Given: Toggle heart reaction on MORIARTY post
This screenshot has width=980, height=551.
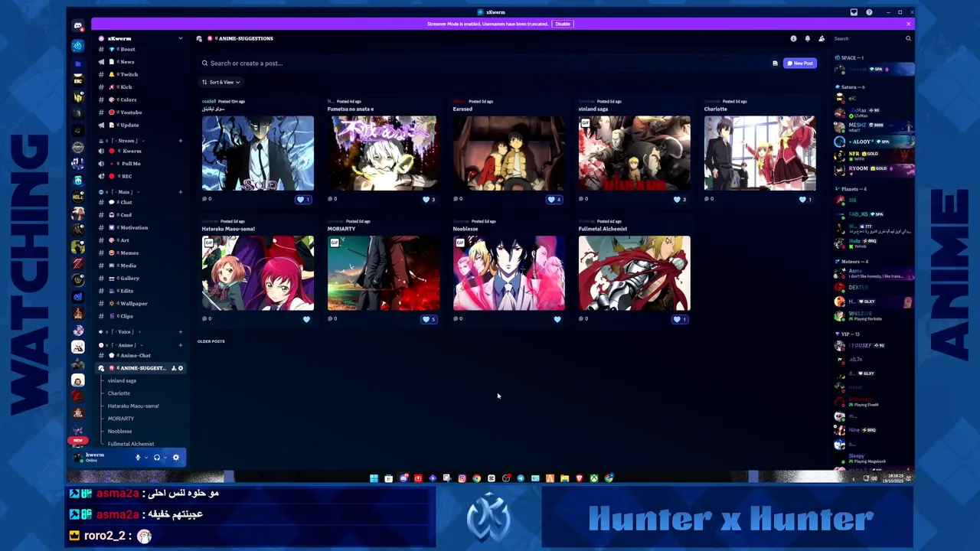Looking at the screenshot, I should point(429,319).
